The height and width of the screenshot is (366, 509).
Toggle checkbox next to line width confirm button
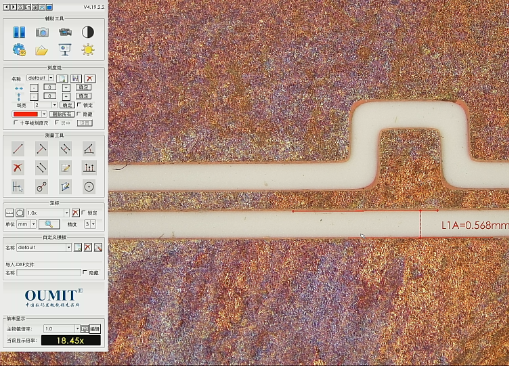79,105
